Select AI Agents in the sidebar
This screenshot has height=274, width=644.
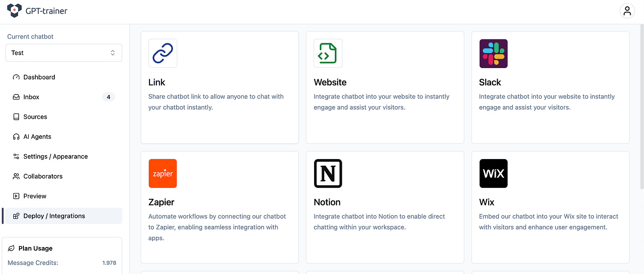pos(63,137)
